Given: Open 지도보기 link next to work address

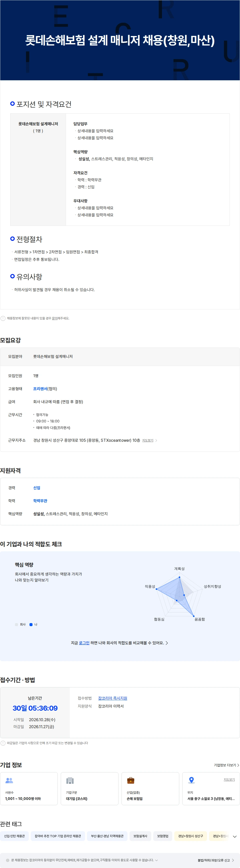Looking at the screenshot, I should pos(148,441).
